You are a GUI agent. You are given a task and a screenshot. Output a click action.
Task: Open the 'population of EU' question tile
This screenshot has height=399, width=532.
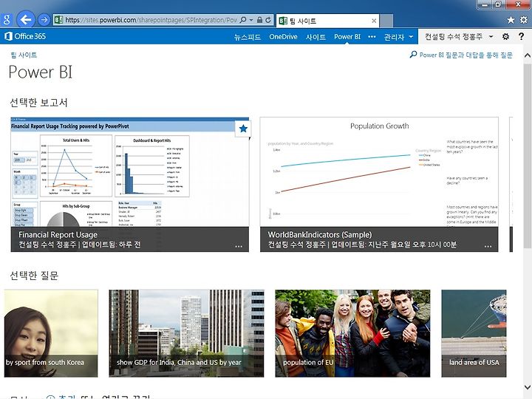click(x=352, y=333)
